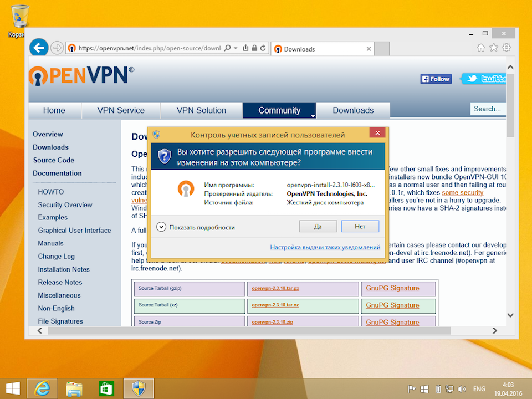Click the security lock icon in address bar
Image resolution: width=532 pixels, height=399 pixels.
(x=254, y=48)
